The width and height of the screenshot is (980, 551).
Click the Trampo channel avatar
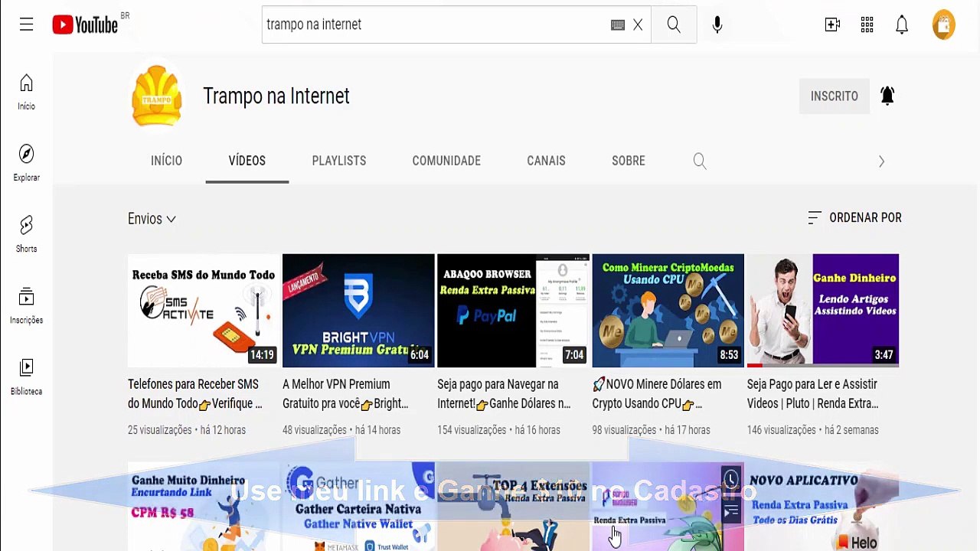coord(157,96)
